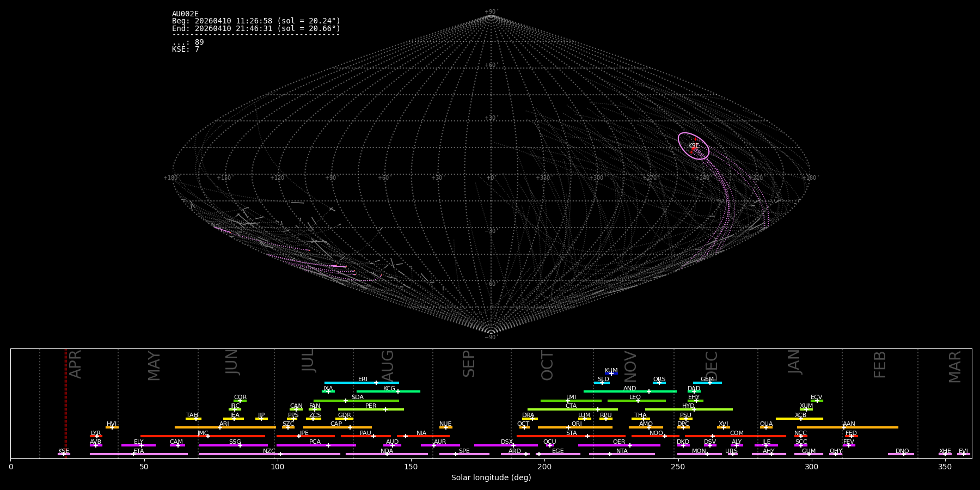
Task: Click the +150 longitude label on sky map
Action: pyautogui.click(x=224, y=178)
